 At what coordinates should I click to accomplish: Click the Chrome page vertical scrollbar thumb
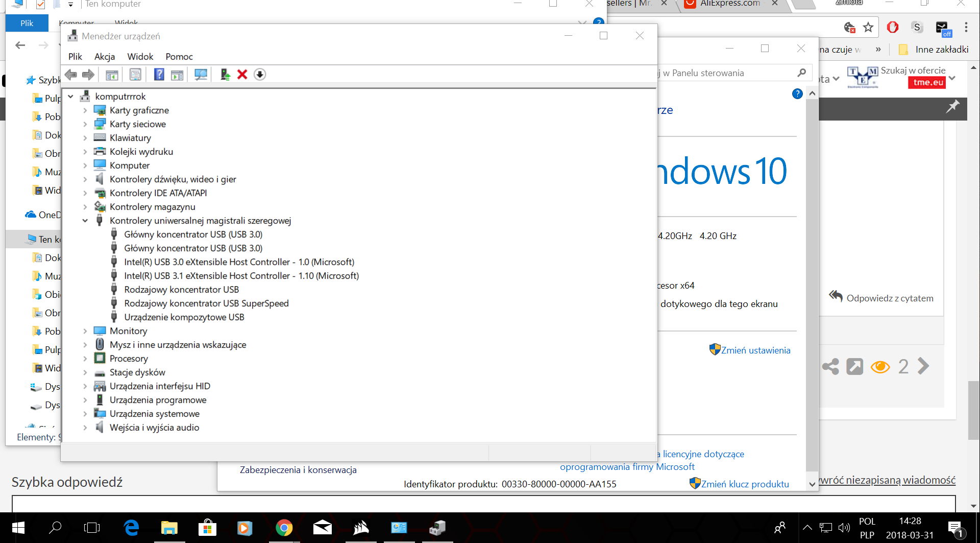click(973, 411)
